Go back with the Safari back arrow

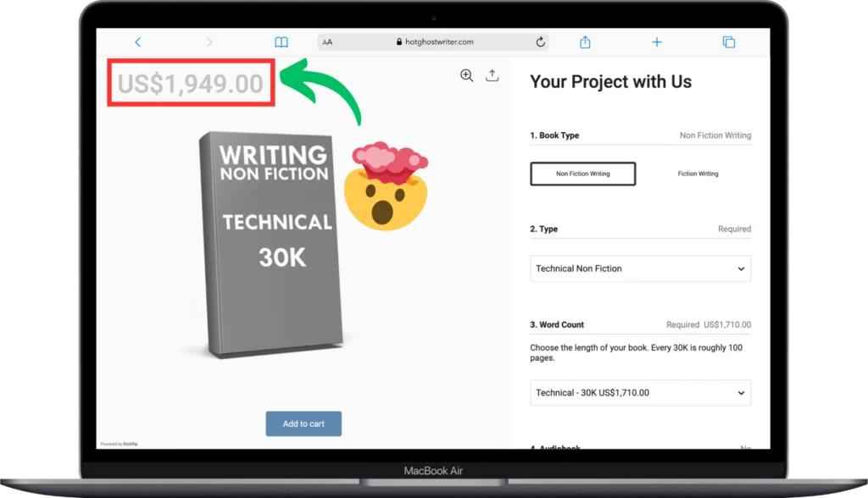coord(138,42)
